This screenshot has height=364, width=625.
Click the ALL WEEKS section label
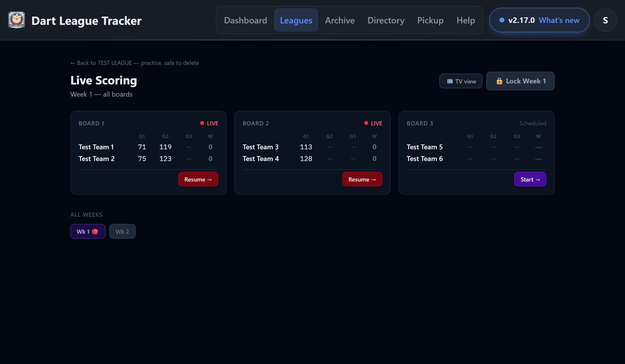coord(86,215)
